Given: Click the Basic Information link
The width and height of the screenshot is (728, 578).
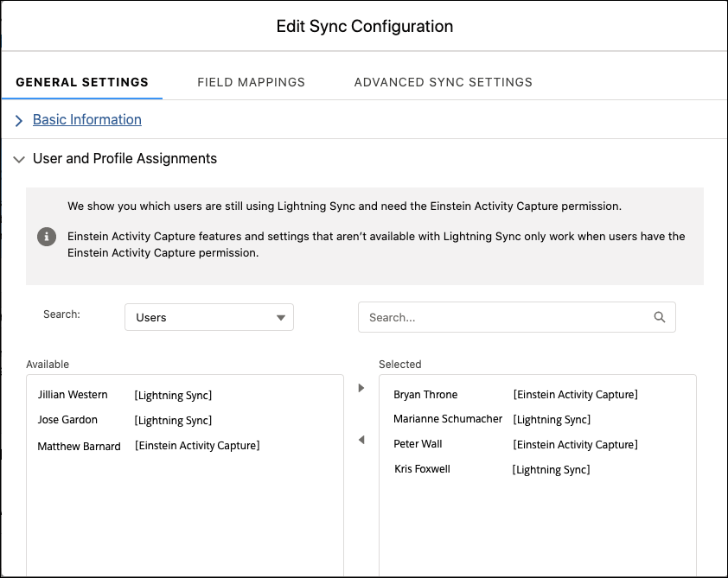Looking at the screenshot, I should (87, 120).
